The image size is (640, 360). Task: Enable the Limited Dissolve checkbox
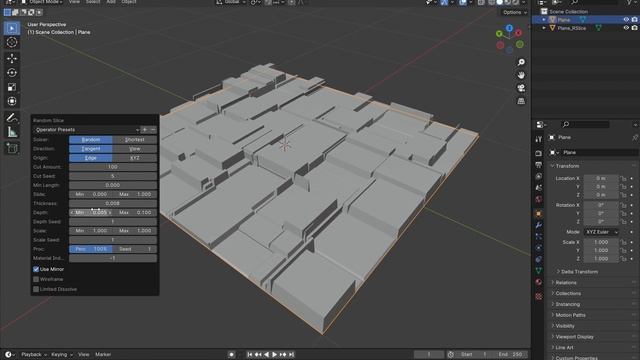point(36,289)
